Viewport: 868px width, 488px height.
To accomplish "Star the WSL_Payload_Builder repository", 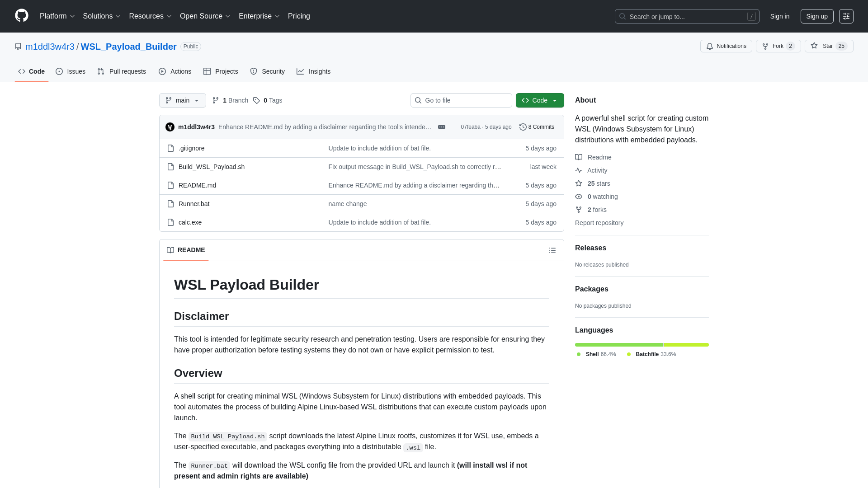I will coord(829,46).
